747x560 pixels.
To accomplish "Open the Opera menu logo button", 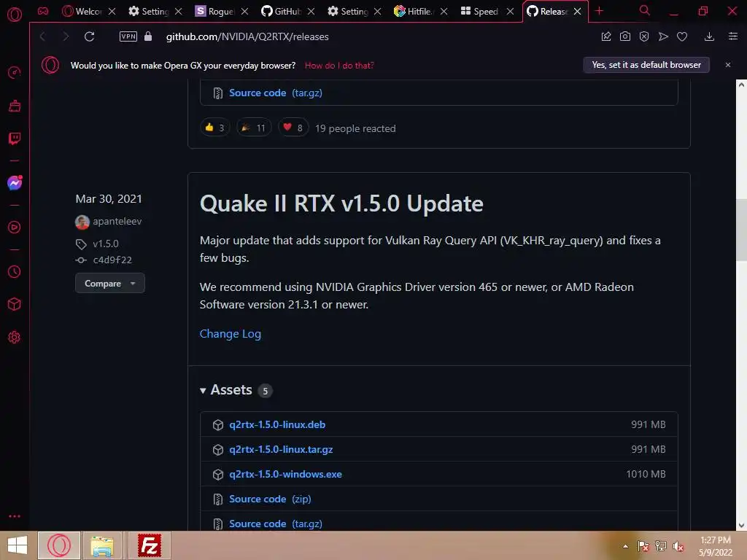I will coord(15,15).
